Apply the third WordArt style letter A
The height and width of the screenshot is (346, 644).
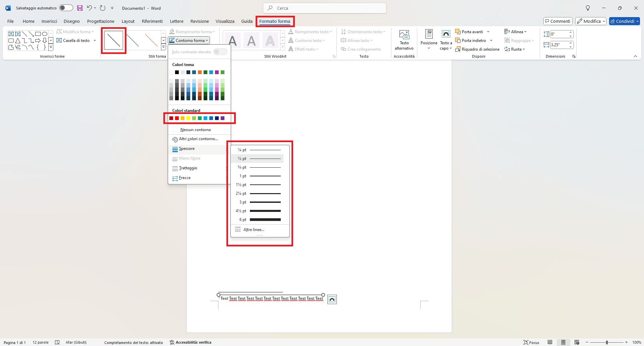(x=270, y=41)
